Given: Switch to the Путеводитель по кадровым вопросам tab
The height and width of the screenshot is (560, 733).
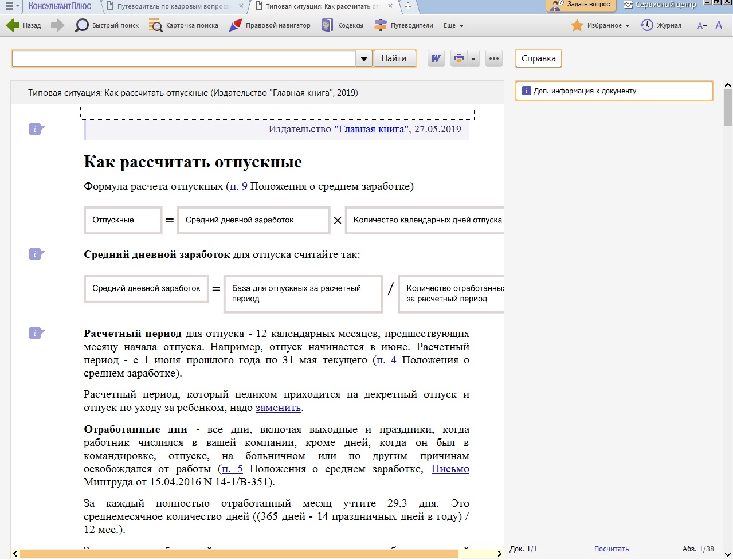Looking at the screenshot, I should [173, 6].
